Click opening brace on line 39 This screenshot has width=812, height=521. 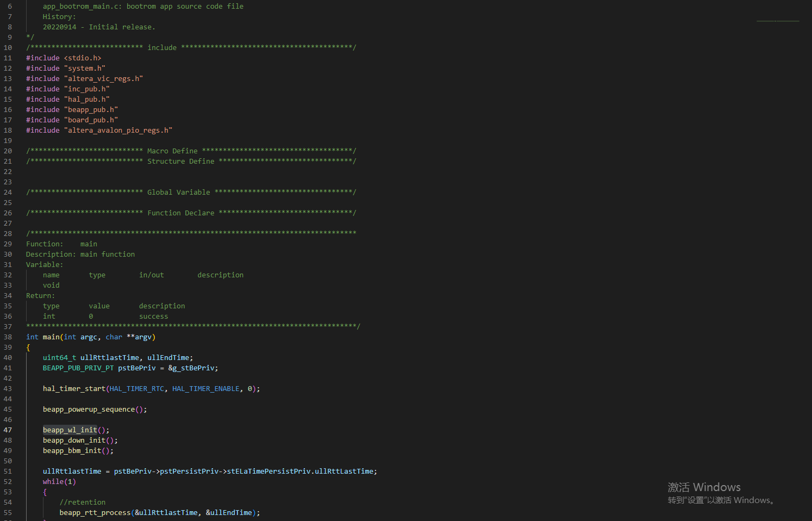[x=28, y=348]
